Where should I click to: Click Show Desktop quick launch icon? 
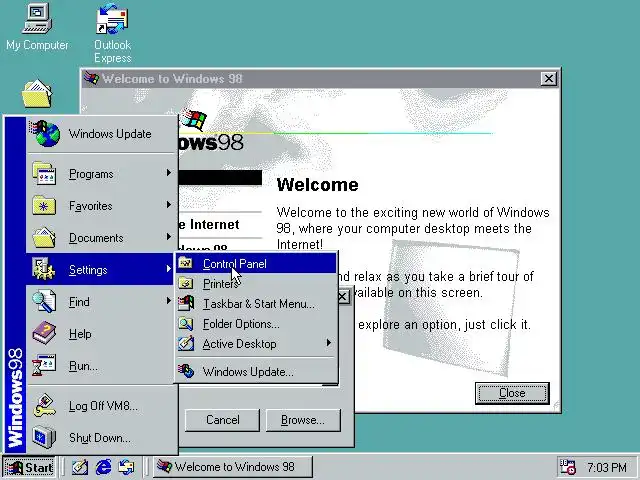click(x=80, y=467)
